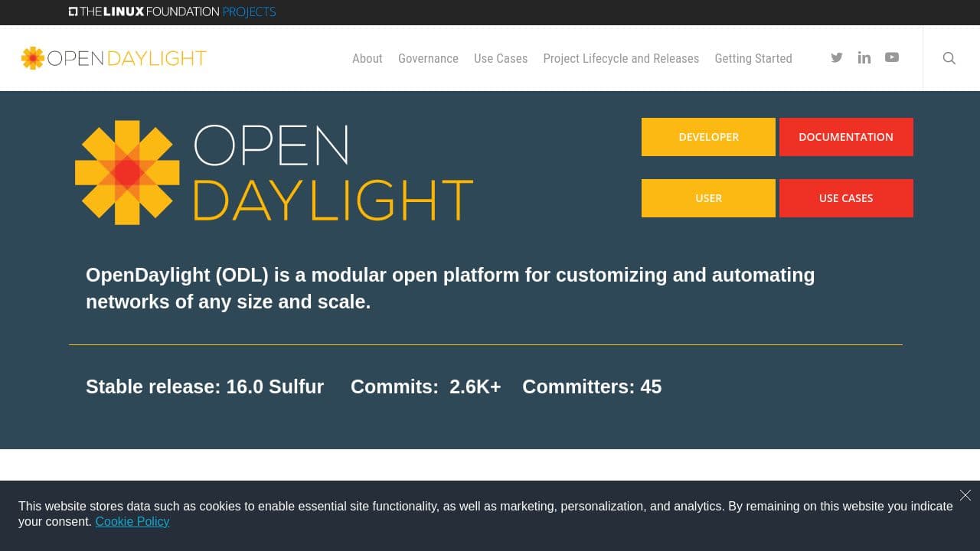Open the Cookie Policy link
This screenshot has height=551, width=980.
132,521
